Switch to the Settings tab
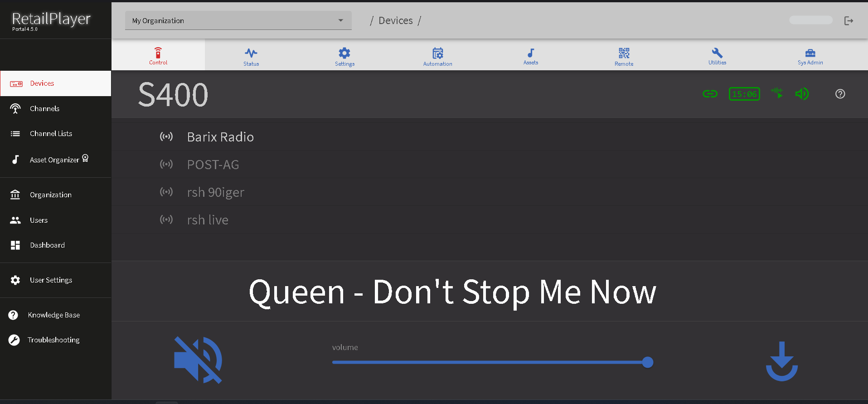868x404 pixels. pyautogui.click(x=344, y=56)
